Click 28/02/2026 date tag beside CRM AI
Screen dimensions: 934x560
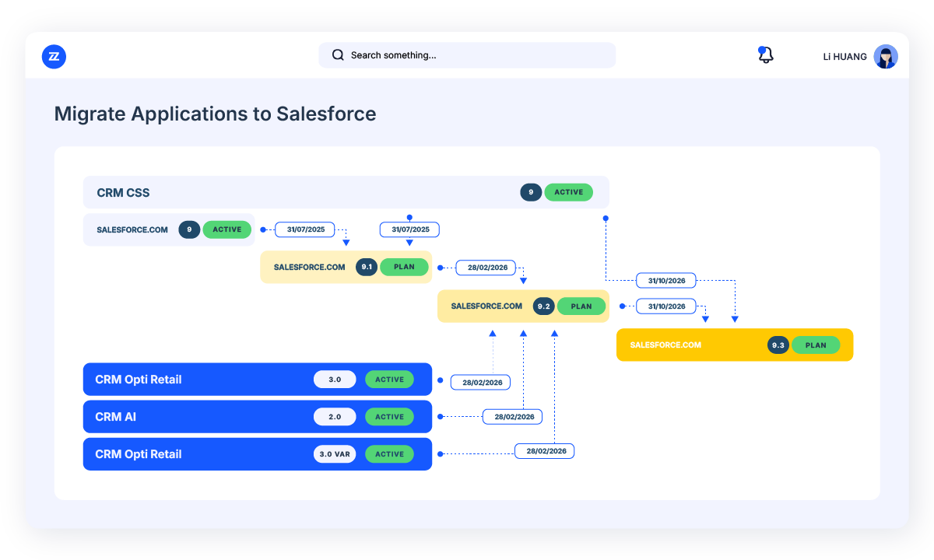tap(513, 417)
